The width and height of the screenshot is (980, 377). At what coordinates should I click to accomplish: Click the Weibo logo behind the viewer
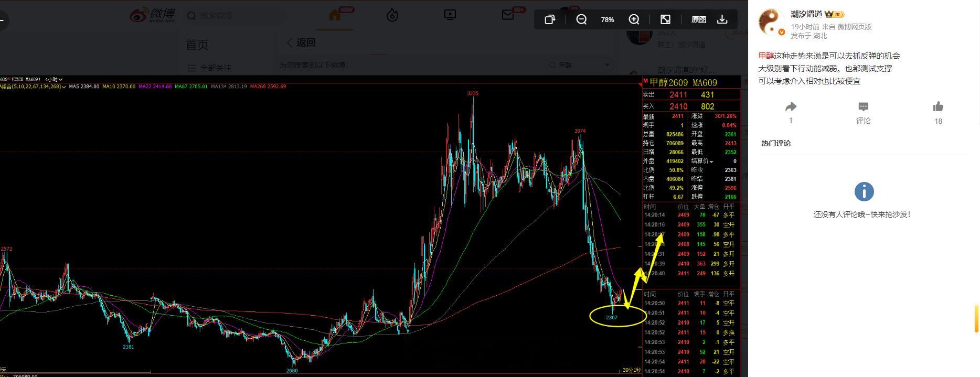(152, 15)
